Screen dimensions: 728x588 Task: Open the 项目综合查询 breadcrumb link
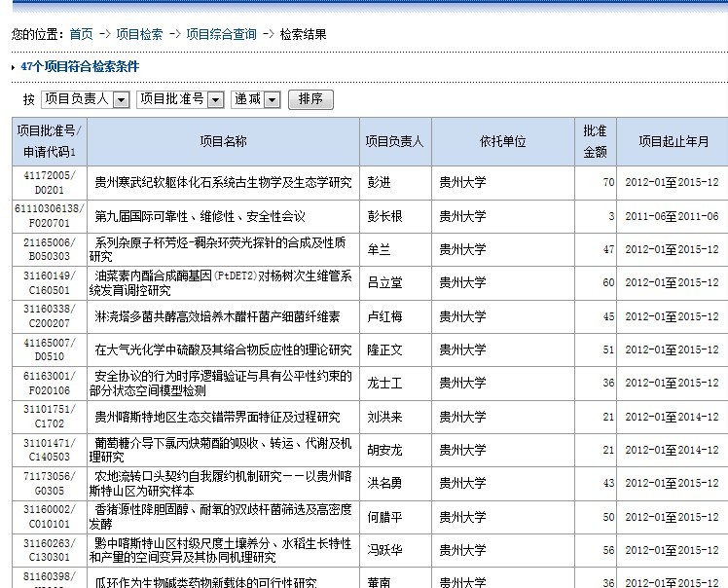(221, 34)
